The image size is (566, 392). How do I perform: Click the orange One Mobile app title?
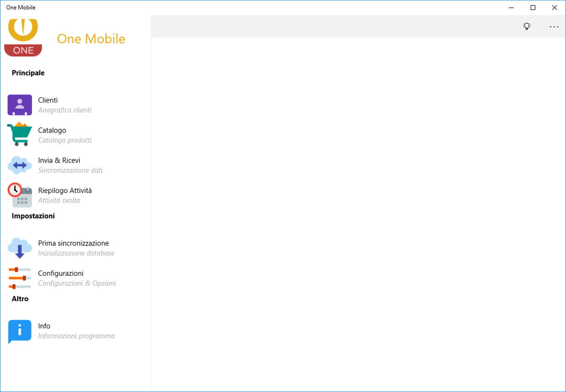pyautogui.click(x=91, y=39)
